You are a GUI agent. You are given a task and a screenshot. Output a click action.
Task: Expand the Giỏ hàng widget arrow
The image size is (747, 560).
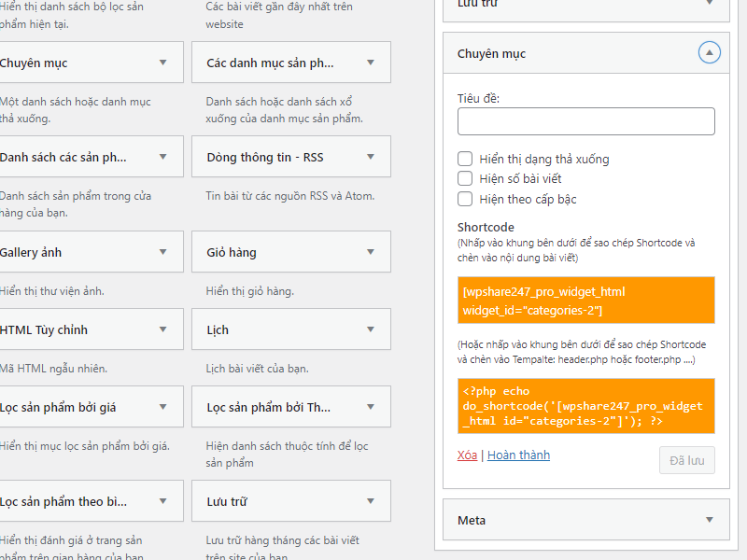pyautogui.click(x=371, y=252)
